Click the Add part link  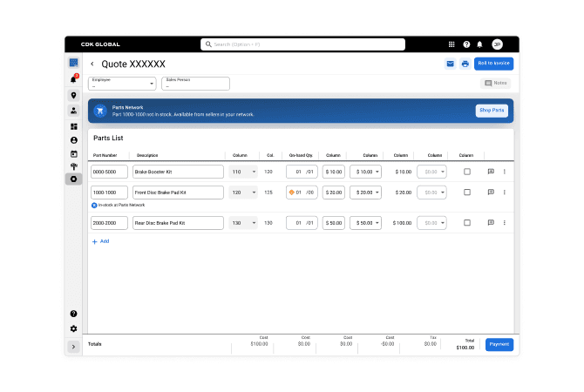pos(100,241)
